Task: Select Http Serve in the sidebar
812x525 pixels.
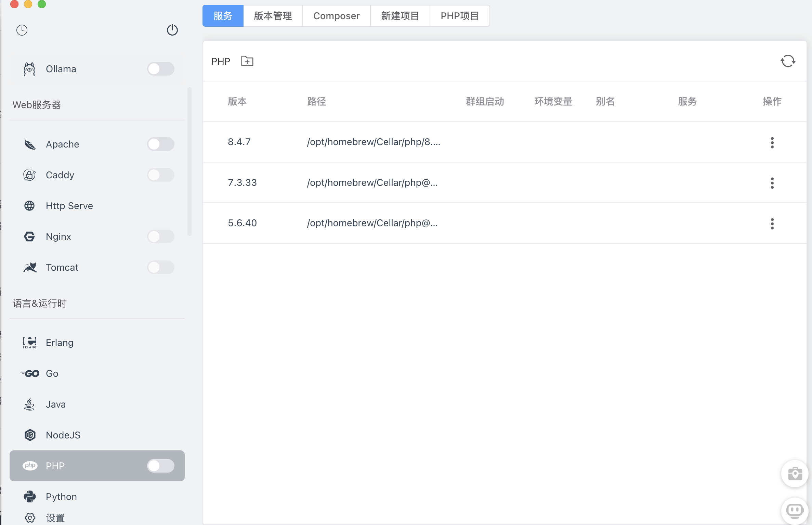Action: pyautogui.click(x=97, y=206)
